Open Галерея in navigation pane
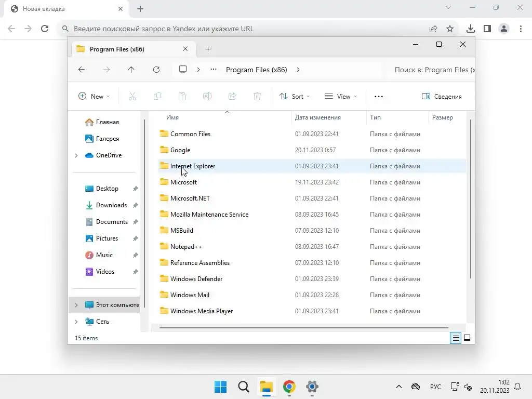Viewport: 532px width, 399px height. tap(102, 138)
